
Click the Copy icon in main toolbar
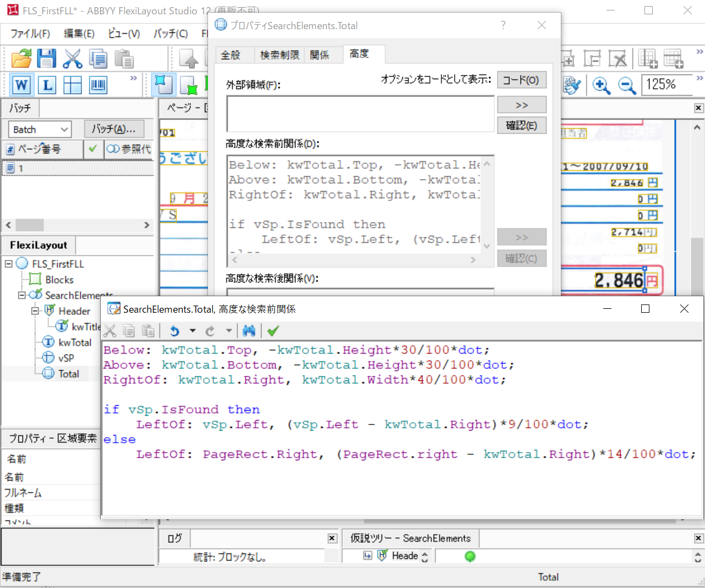pos(99,58)
